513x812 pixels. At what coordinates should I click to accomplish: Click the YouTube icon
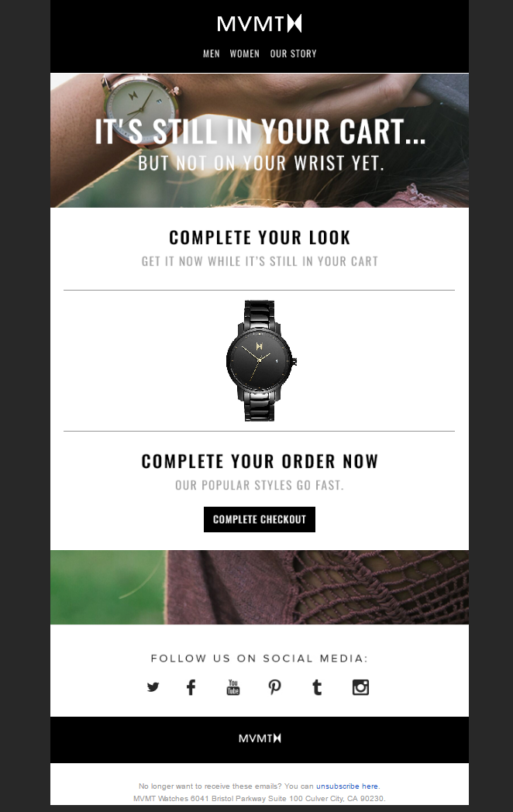pyautogui.click(x=233, y=687)
